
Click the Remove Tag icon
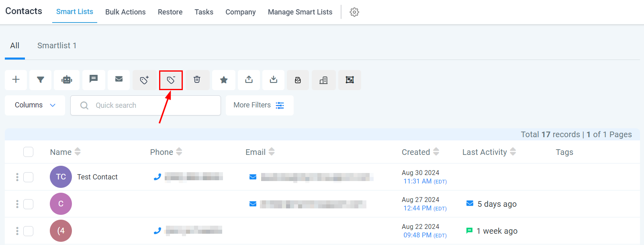pyautogui.click(x=171, y=80)
